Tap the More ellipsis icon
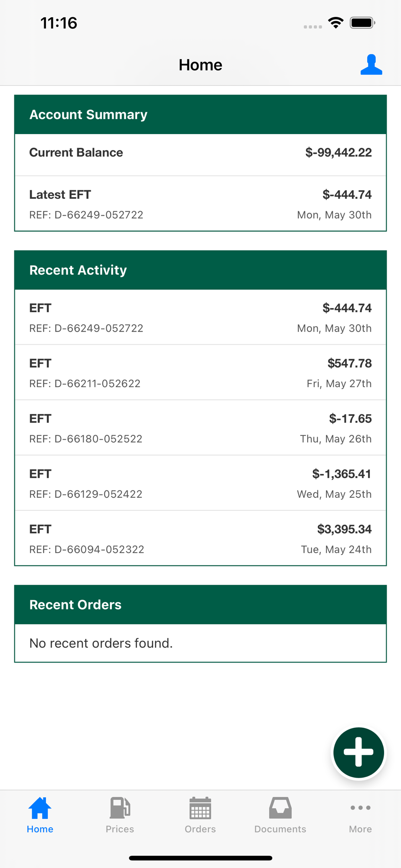The image size is (401, 868). (360, 808)
